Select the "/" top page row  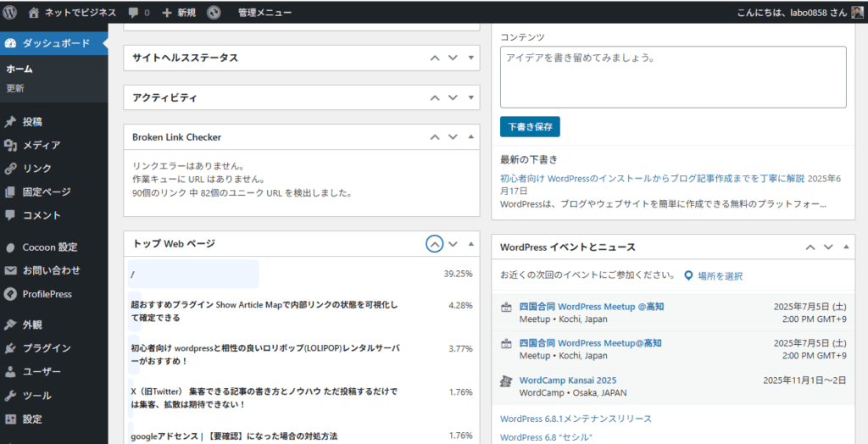[301, 274]
